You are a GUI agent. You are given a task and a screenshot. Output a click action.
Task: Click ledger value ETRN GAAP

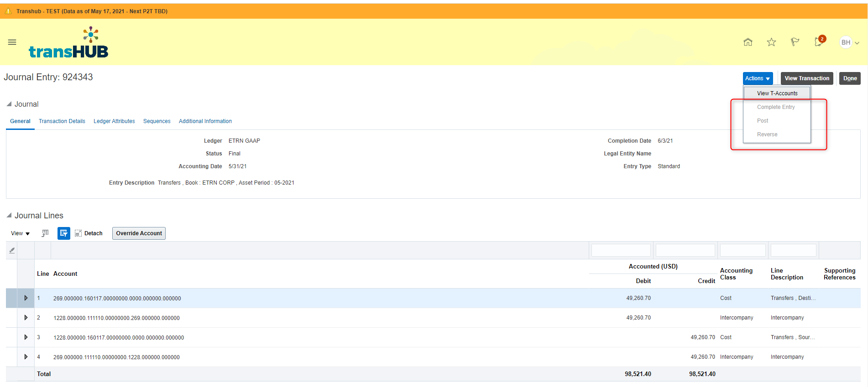[x=245, y=141]
